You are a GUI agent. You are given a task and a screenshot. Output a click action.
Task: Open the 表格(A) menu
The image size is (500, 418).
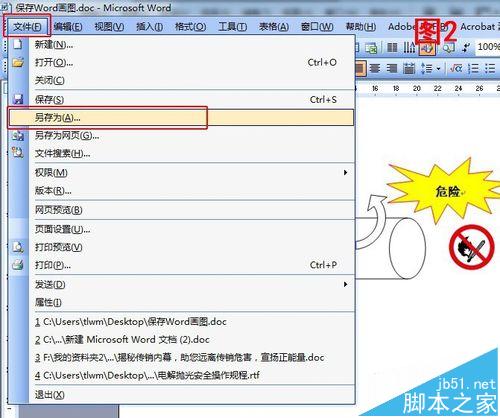(x=274, y=26)
